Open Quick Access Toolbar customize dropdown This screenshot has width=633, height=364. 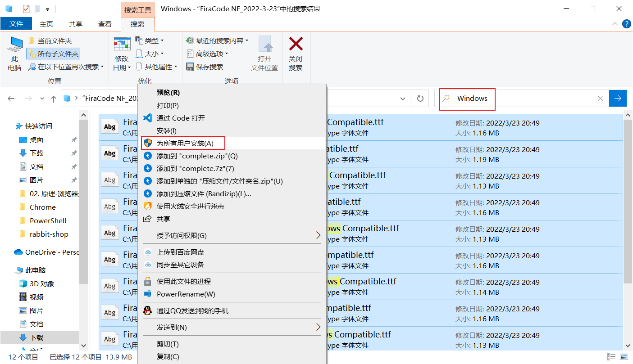coord(47,9)
